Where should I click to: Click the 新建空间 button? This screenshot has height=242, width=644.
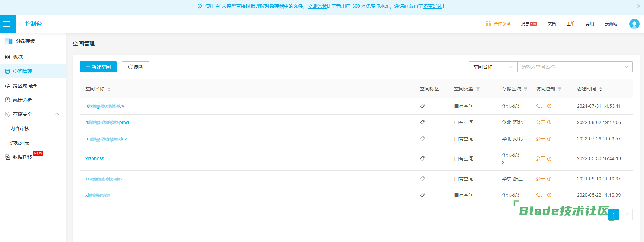click(x=98, y=67)
